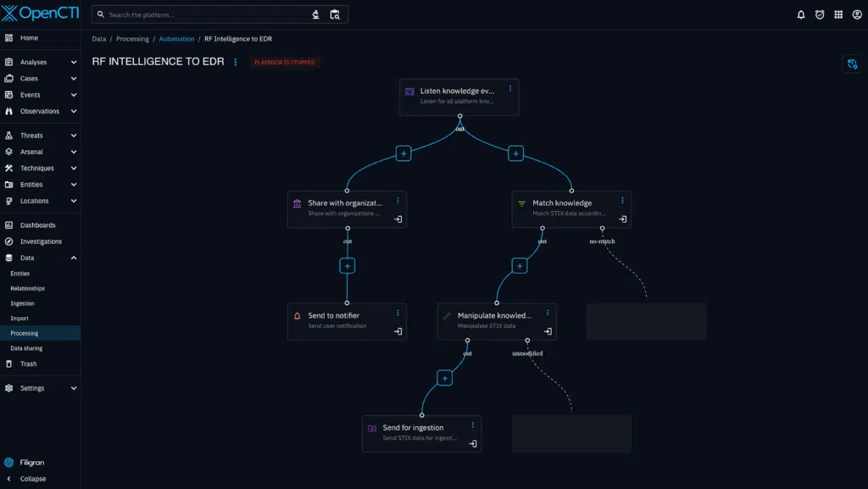The height and width of the screenshot is (489, 868).
Task: Click the plus button above Share with organizations node
Action: 403,153
